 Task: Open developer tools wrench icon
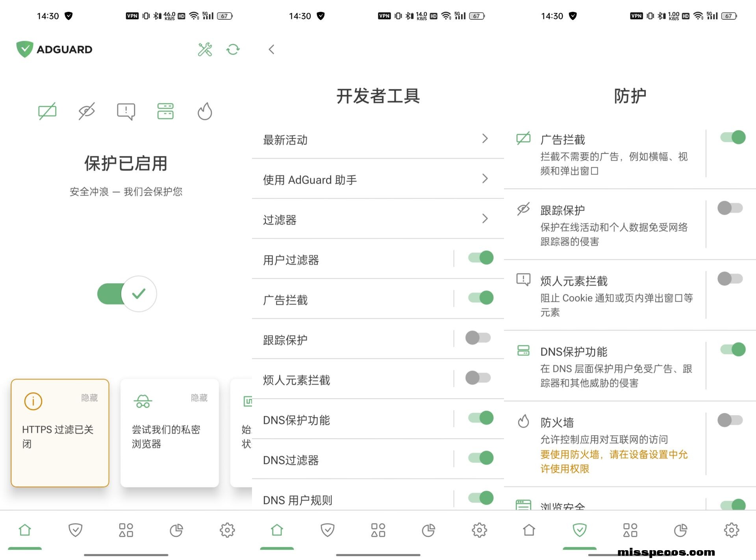(205, 49)
